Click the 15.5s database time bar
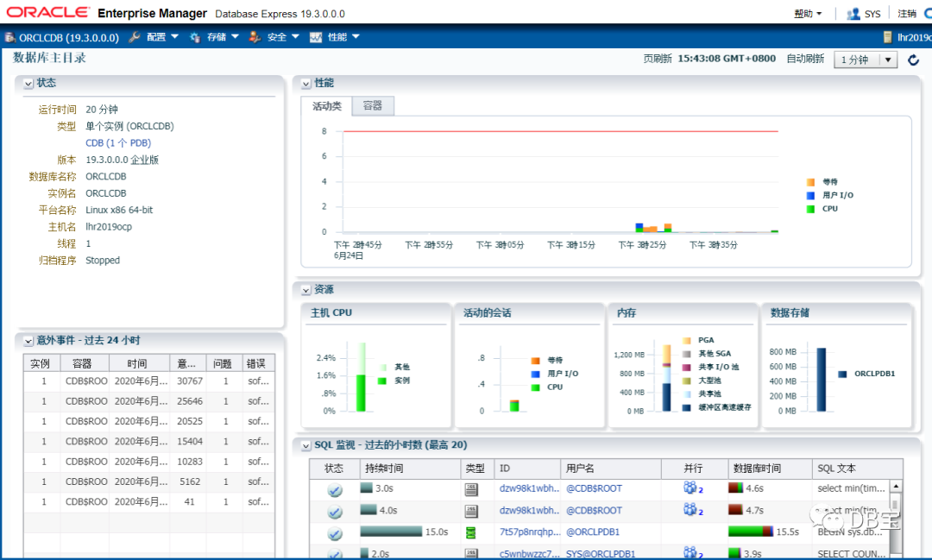932x560 pixels. (751, 532)
